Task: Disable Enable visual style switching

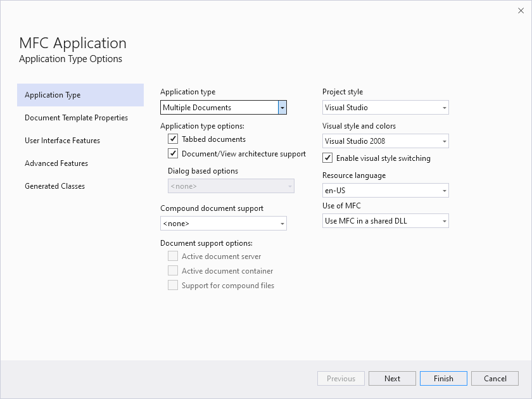Action: 327,158
